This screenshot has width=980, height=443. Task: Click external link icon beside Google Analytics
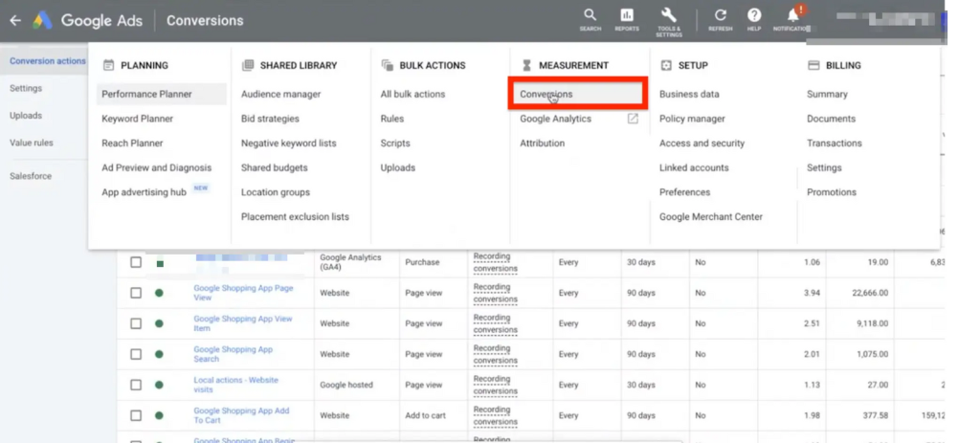[x=633, y=118]
